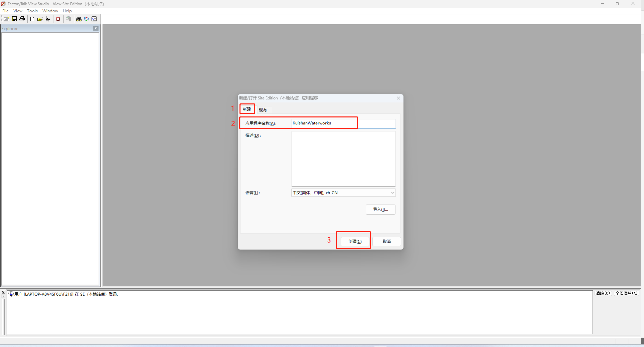Open the Tools menu

[32, 11]
